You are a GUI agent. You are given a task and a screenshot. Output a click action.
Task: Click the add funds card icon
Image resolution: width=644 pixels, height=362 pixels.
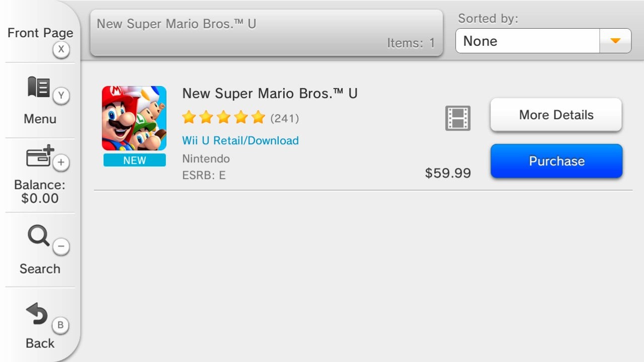click(x=40, y=157)
